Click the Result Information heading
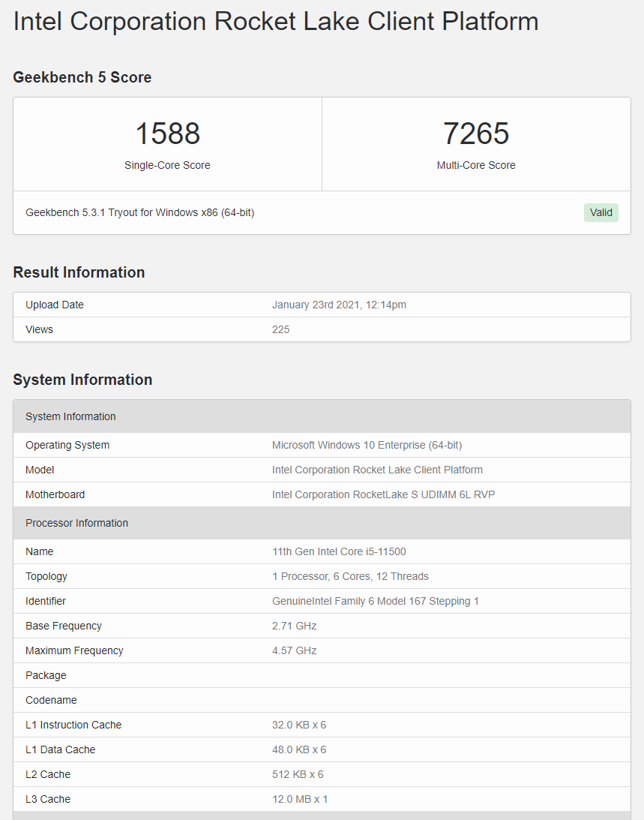The height and width of the screenshot is (820, 644). pyautogui.click(x=79, y=272)
